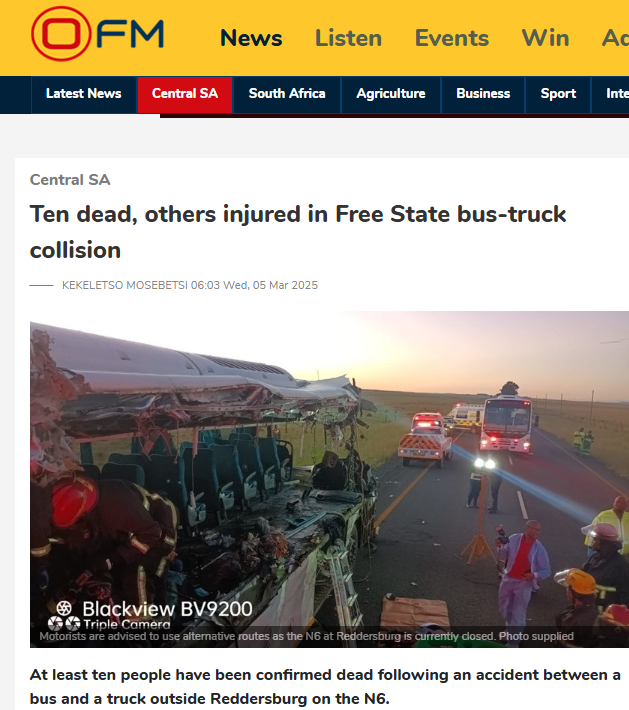The height and width of the screenshot is (710, 629).
Task: Open the News menu item
Action: (x=251, y=38)
